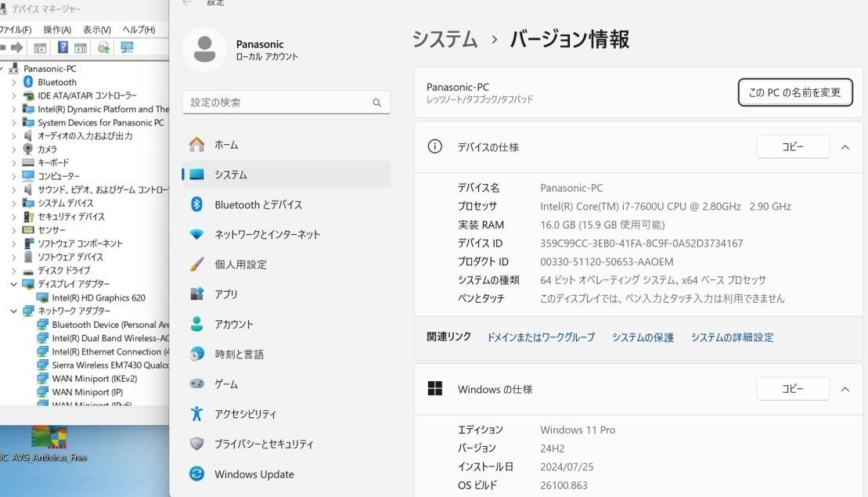Screen dimensions: 868x497
Task: Expand the セキュリティ デバイス node
Action: pos(14,217)
